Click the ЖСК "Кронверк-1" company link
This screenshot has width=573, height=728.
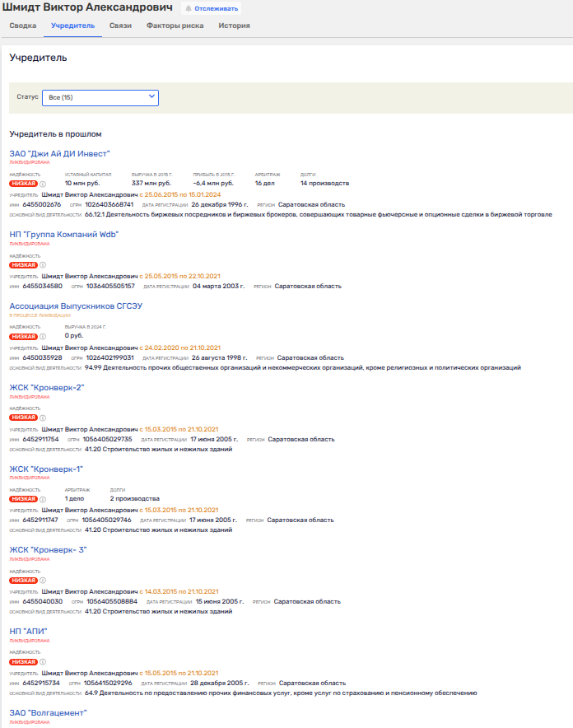click(46, 469)
